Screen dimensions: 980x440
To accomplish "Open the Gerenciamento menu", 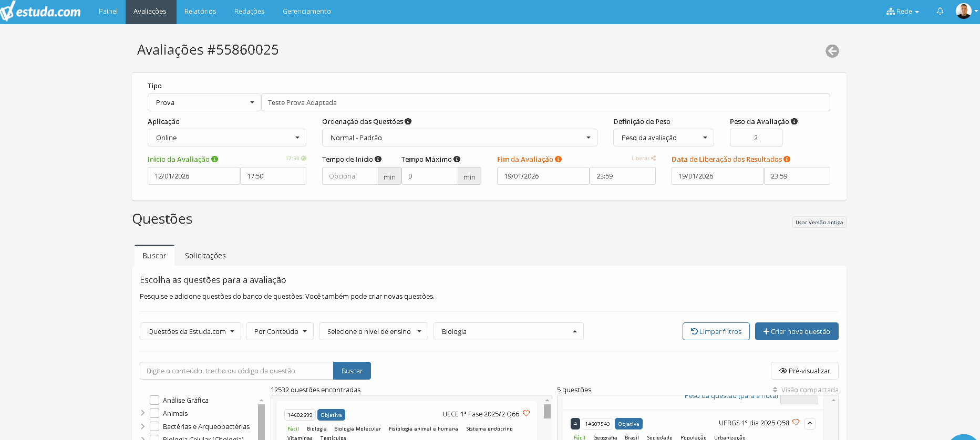I will [x=307, y=12].
